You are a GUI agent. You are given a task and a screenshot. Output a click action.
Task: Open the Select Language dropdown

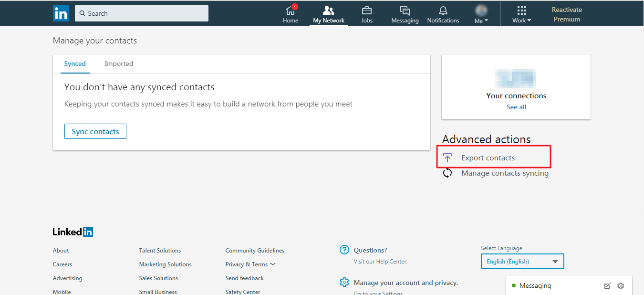[522, 261]
